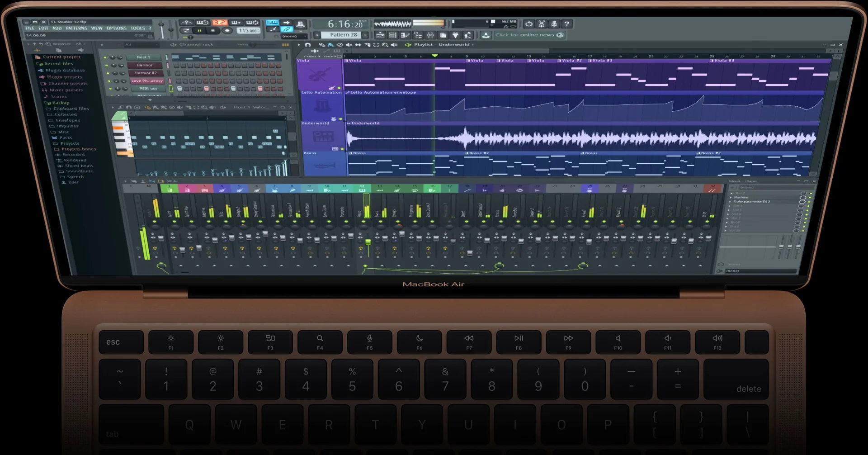Open the Mixer view icon
The height and width of the screenshot is (455, 868).
430,35
